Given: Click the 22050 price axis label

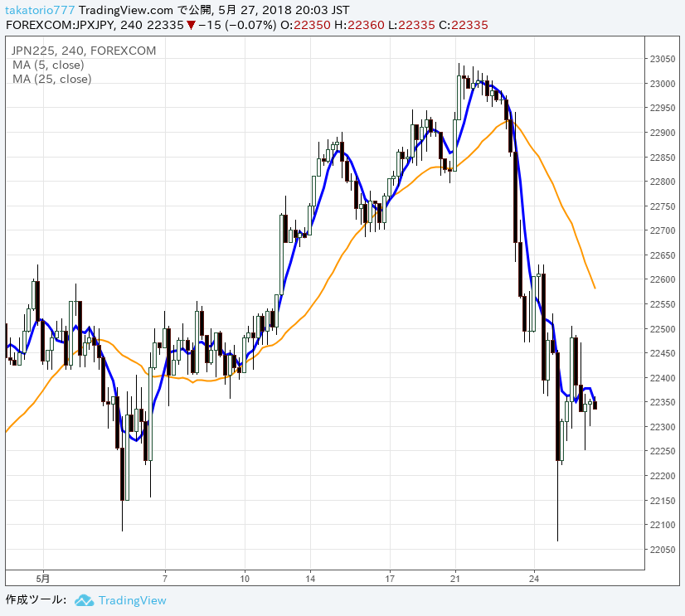Looking at the screenshot, I should [x=662, y=550].
